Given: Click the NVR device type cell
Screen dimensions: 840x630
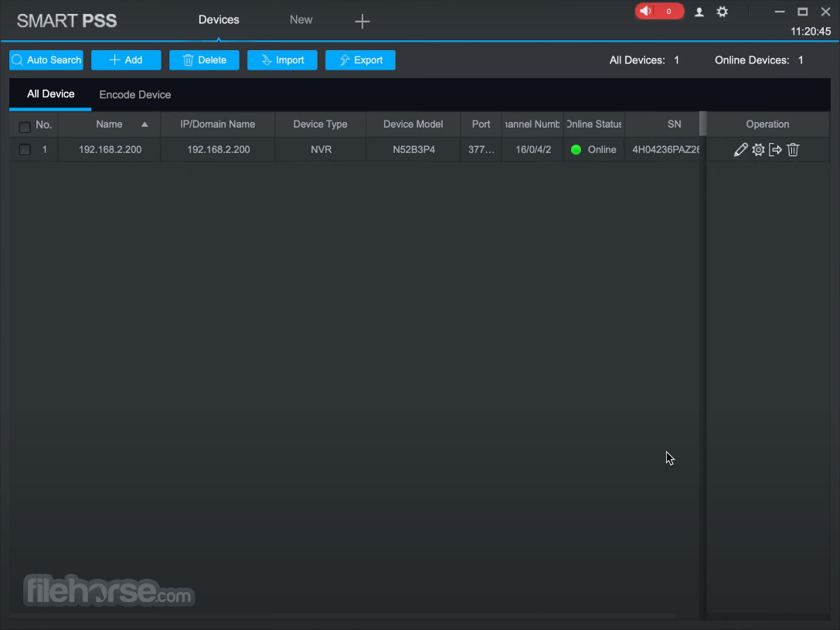Looking at the screenshot, I should click(321, 149).
